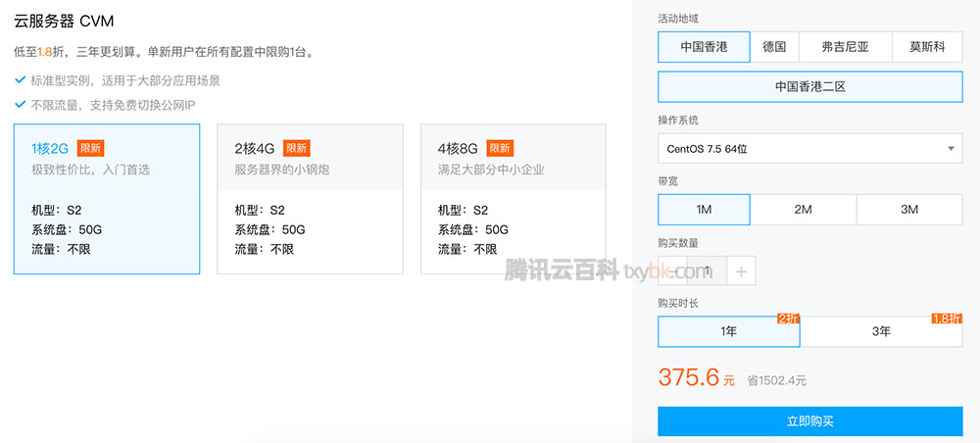Set bandwidth to 3M

click(x=910, y=210)
